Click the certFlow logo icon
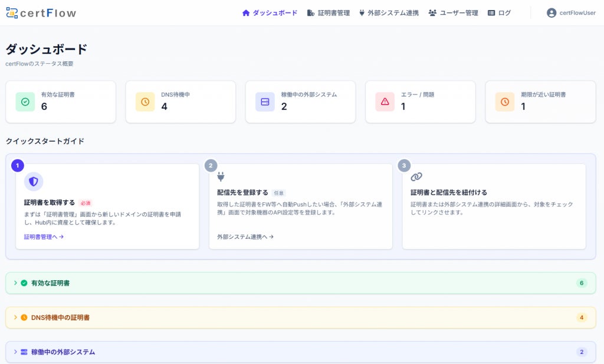The height and width of the screenshot is (364, 604). tap(12, 13)
